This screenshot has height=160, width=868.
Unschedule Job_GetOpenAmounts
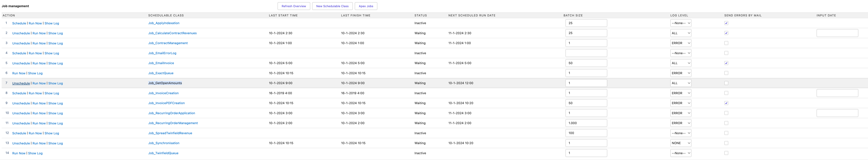coord(21,83)
